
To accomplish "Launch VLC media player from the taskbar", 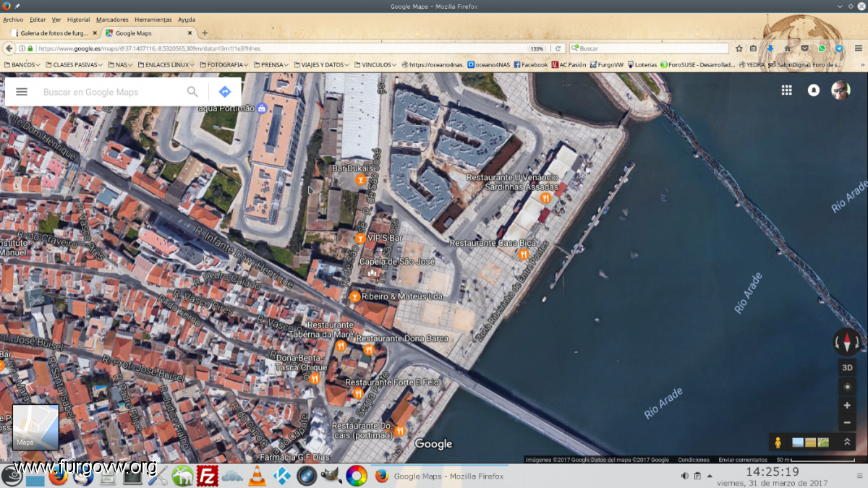I will tap(257, 476).
